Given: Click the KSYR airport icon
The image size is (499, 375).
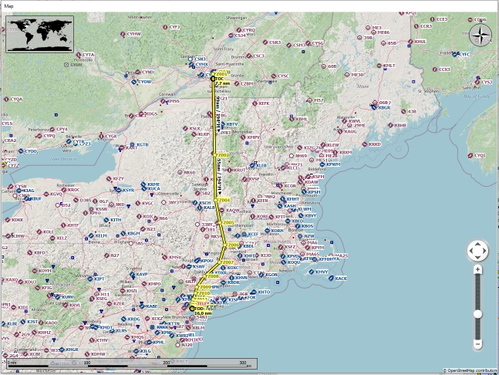Looking at the screenshot, I should (x=118, y=190).
